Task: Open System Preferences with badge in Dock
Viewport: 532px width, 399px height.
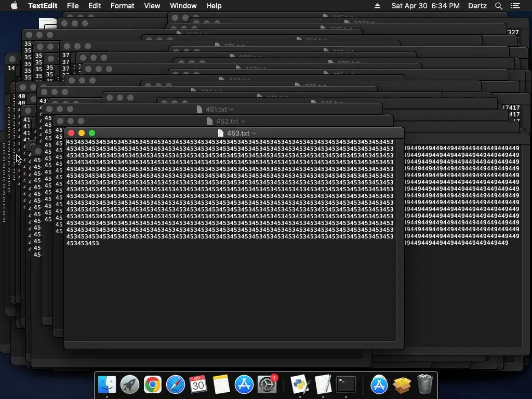Action: pos(267,384)
